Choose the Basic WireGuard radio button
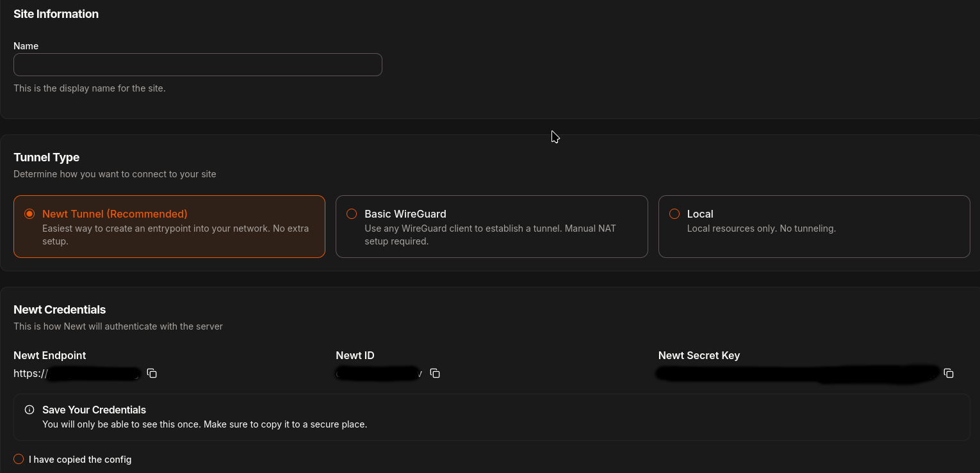980x473 pixels. tap(352, 214)
